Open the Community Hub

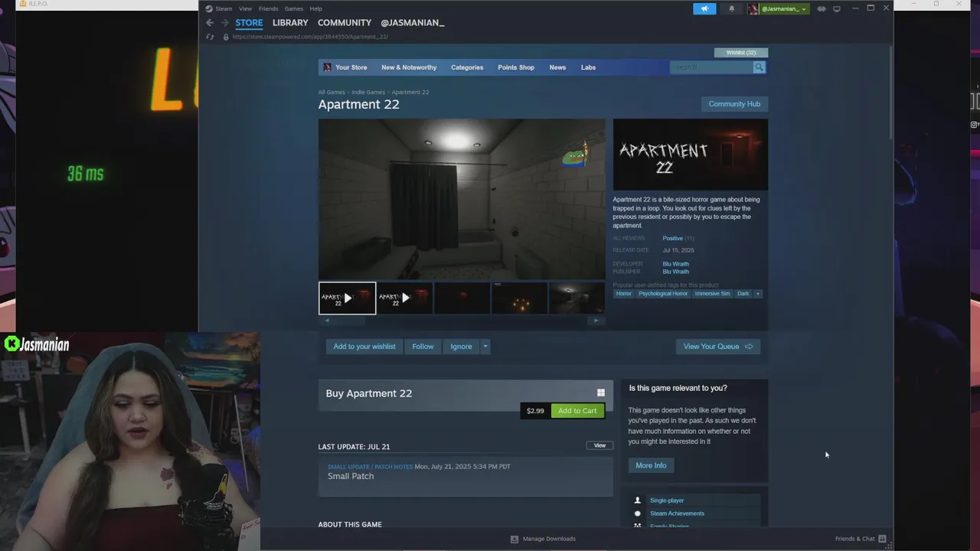pos(734,104)
